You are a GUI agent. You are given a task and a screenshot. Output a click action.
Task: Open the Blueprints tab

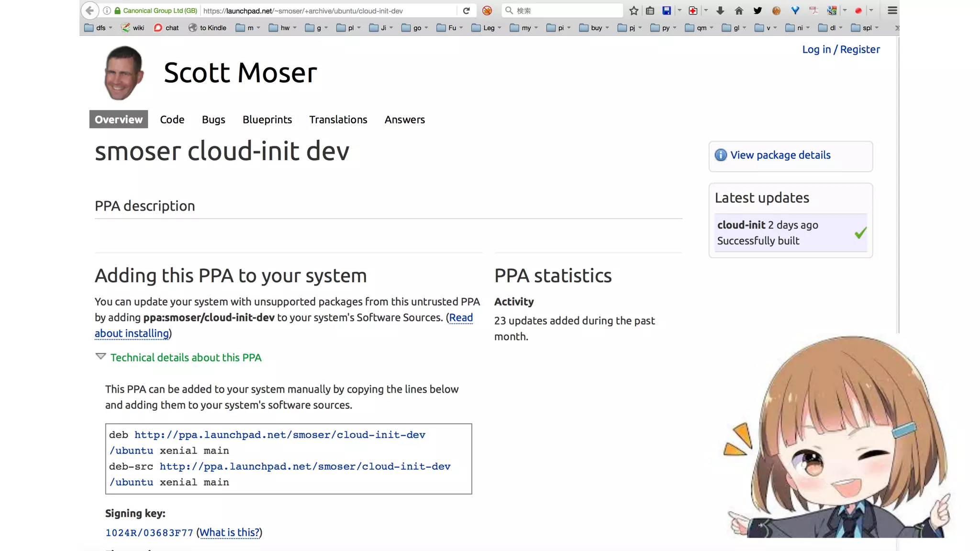pyautogui.click(x=267, y=120)
